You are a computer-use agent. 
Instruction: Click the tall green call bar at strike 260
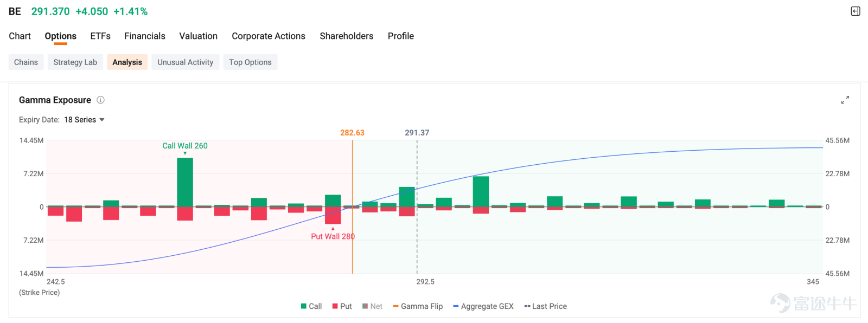[x=185, y=182]
